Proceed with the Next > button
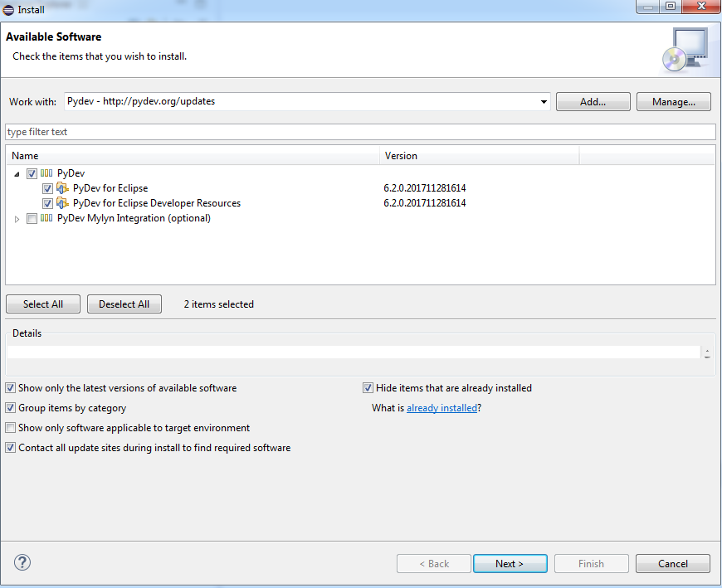The image size is (722, 588). click(x=510, y=564)
